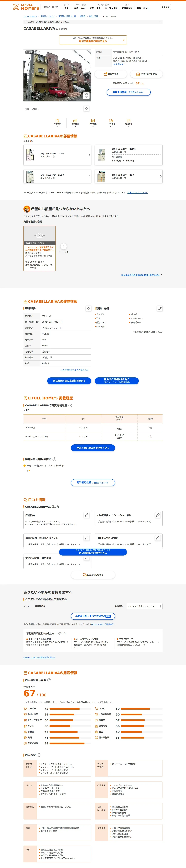The image size is (186, 868).
Task: Jump to 掲載履歴 section tab
Action: pyautogui.click(x=93, y=123)
